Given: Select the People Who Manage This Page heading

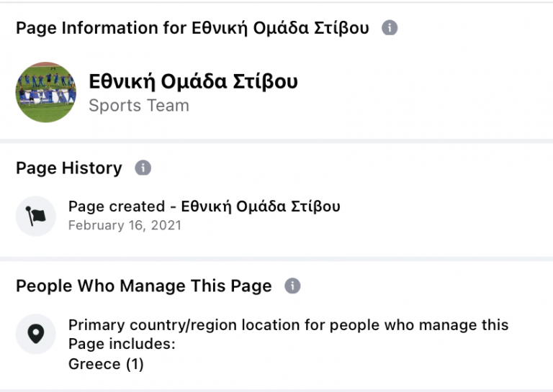Looking at the screenshot, I should click(144, 286).
